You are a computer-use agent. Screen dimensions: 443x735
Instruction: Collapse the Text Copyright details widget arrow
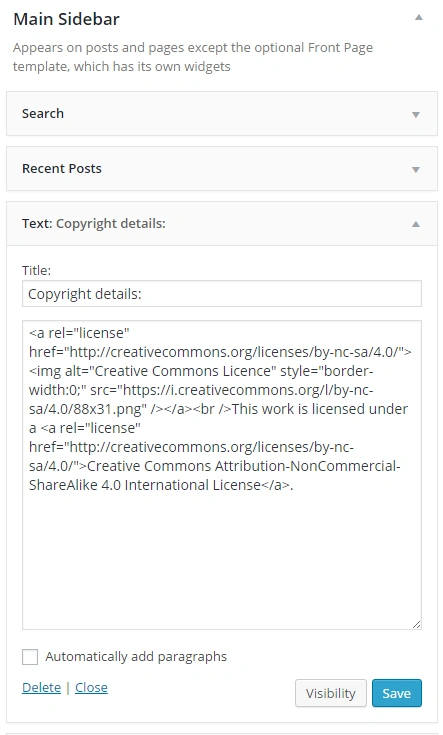(x=415, y=224)
